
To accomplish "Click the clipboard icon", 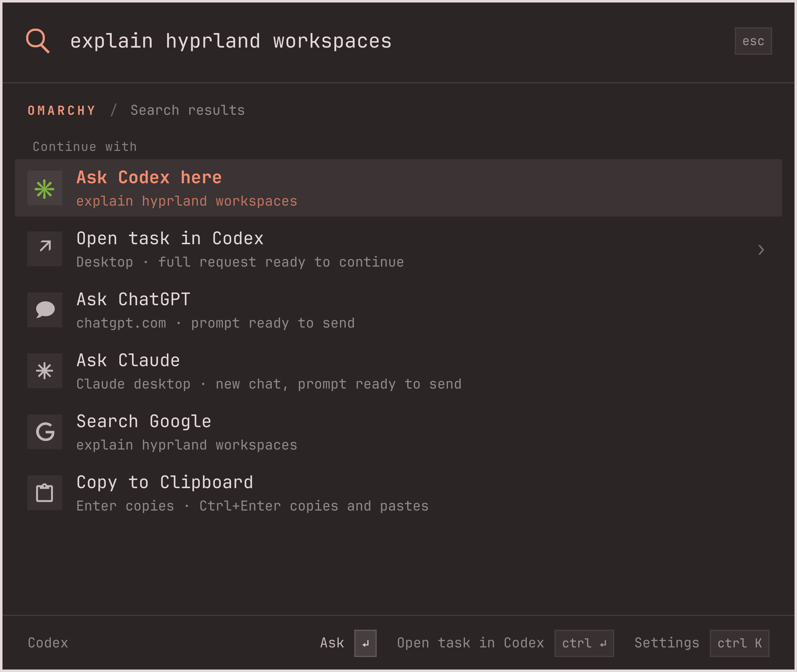I will pos(45,492).
